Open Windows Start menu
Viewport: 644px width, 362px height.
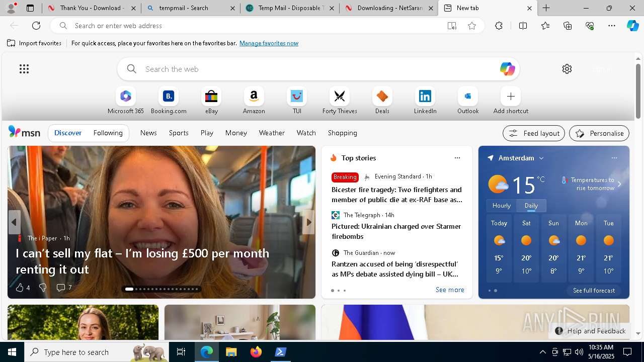click(x=12, y=352)
